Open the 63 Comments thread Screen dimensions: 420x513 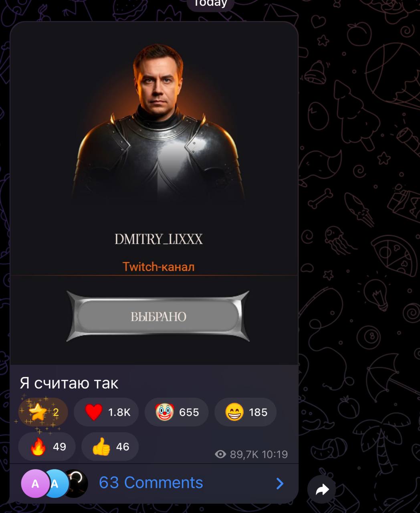click(151, 483)
